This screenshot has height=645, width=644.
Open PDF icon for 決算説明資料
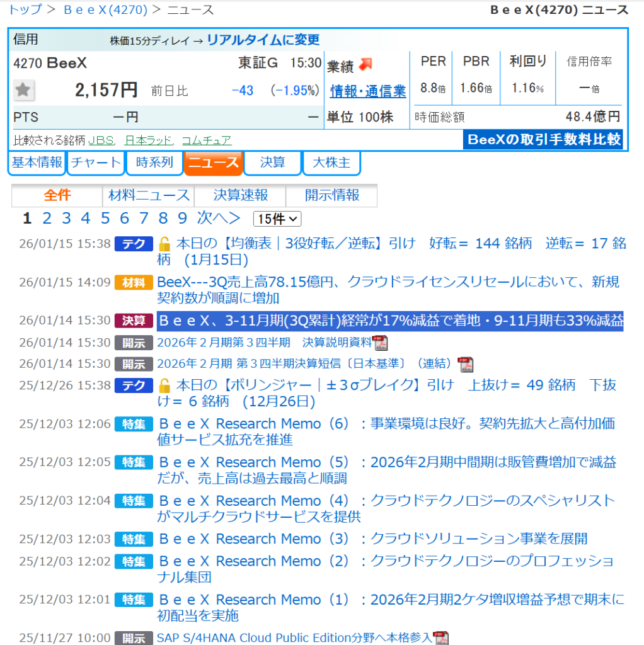380,343
